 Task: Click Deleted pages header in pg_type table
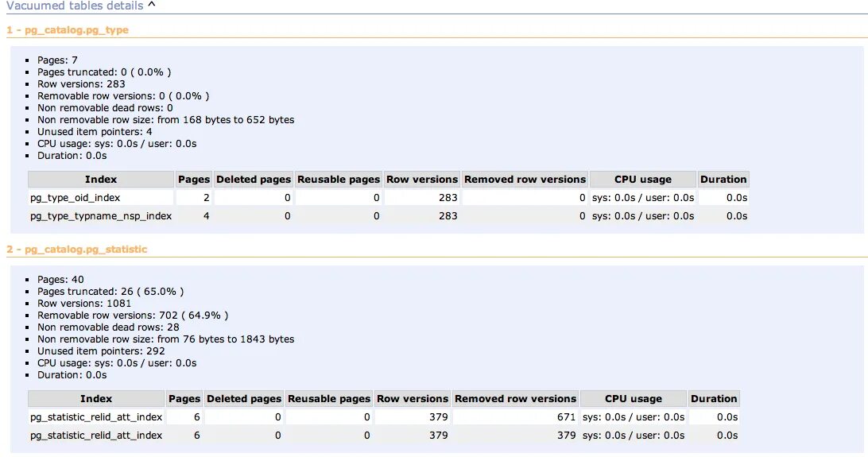coord(254,180)
